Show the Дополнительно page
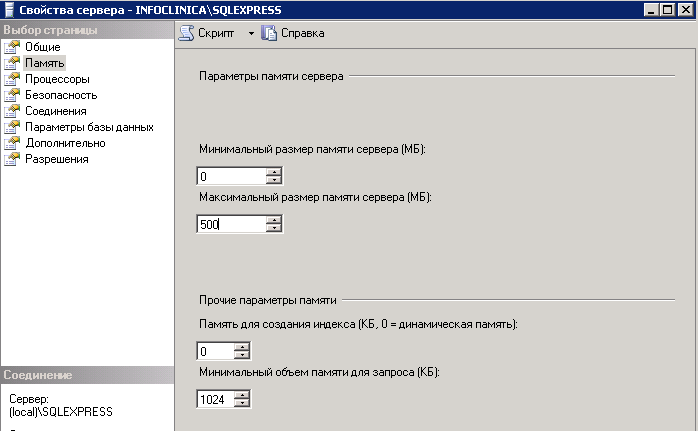Viewport: 698px width, 431px height. click(x=65, y=143)
